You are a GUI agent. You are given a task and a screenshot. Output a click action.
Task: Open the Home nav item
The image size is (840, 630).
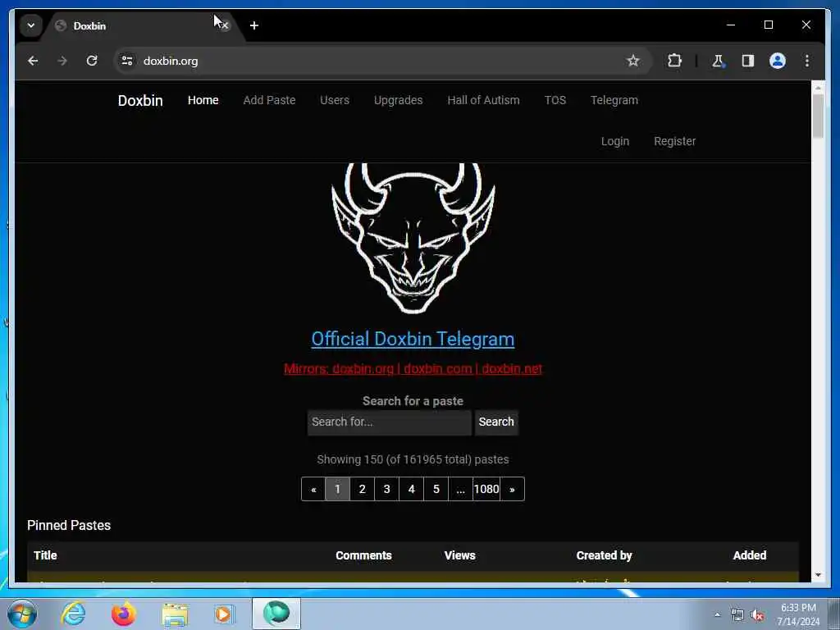coord(203,100)
